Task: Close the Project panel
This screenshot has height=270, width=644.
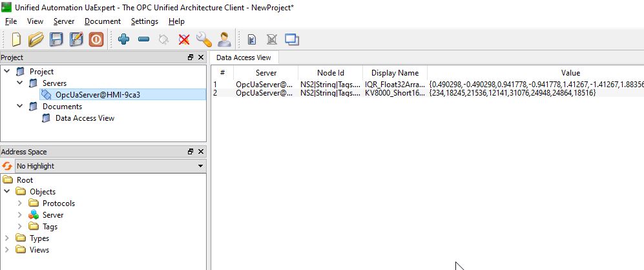Action: [x=201, y=57]
